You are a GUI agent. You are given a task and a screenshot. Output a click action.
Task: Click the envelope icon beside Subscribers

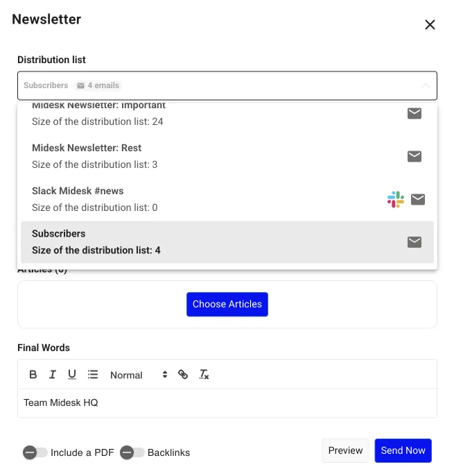tap(414, 242)
